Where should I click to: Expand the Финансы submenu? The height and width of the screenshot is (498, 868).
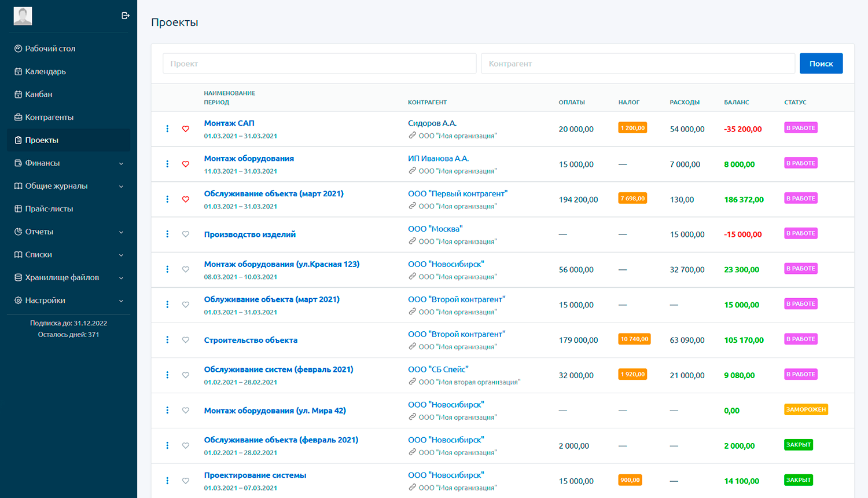121,163
